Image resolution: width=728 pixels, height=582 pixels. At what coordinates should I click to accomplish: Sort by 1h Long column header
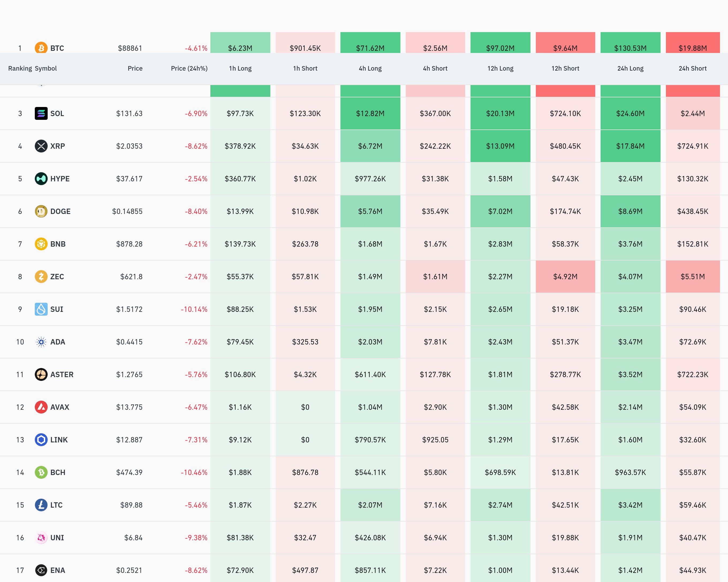point(240,68)
